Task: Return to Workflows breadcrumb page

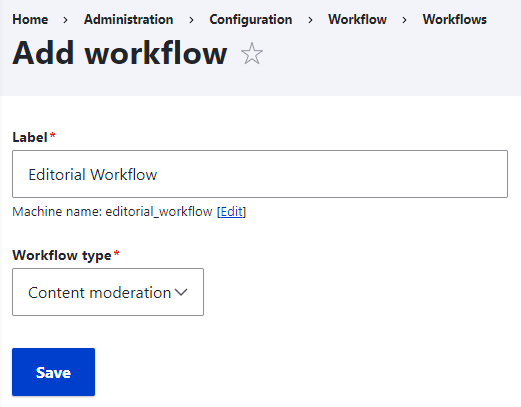Action: [455, 19]
